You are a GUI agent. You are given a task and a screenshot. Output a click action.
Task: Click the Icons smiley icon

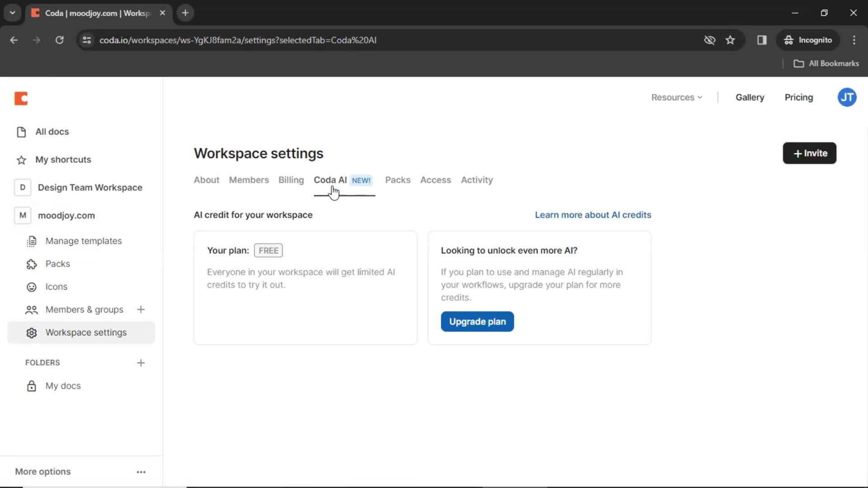(x=31, y=287)
